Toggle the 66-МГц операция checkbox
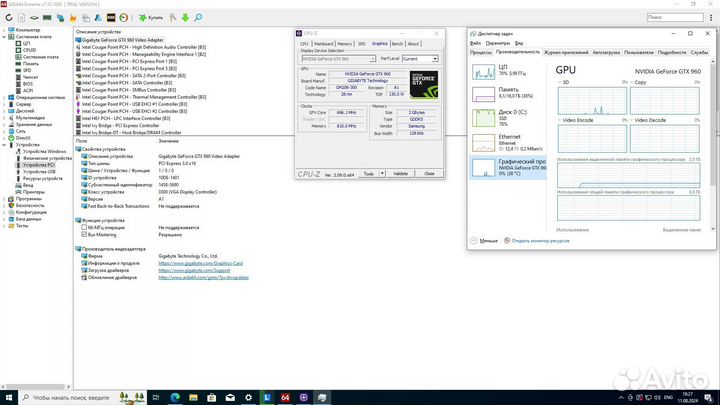The height and width of the screenshot is (405, 720). pos(84,227)
